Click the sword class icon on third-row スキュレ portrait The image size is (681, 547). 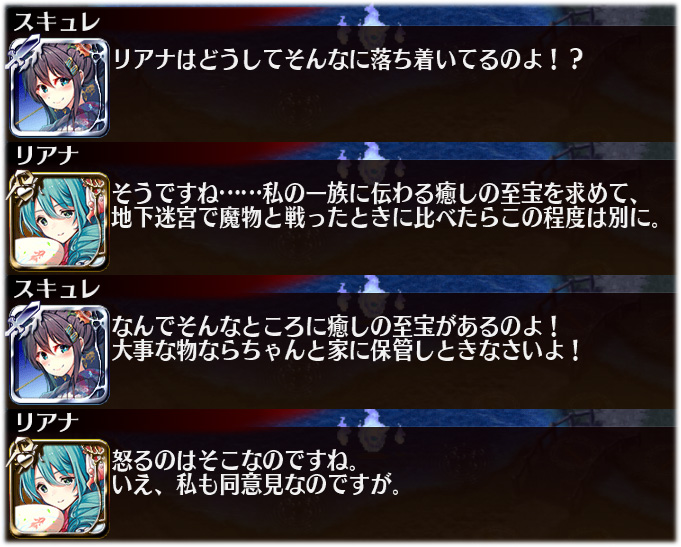(22, 320)
